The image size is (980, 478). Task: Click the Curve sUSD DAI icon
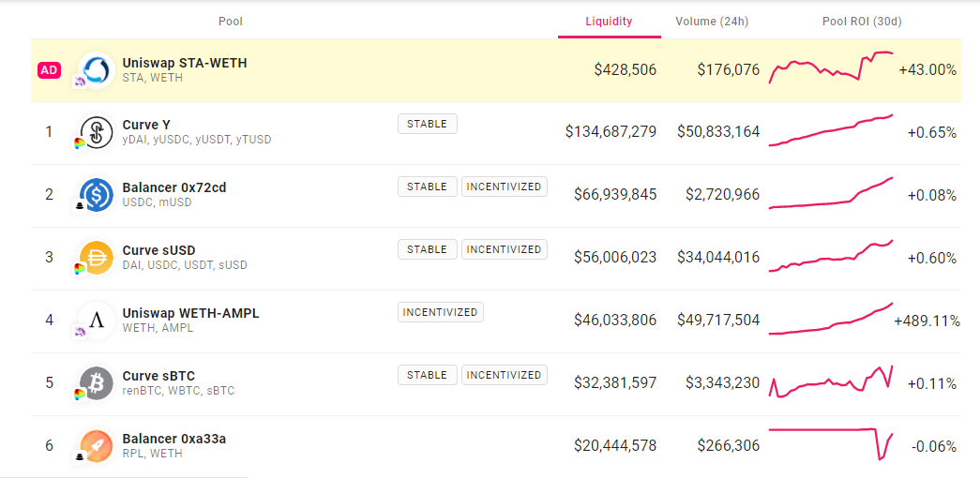click(x=97, y=258)
